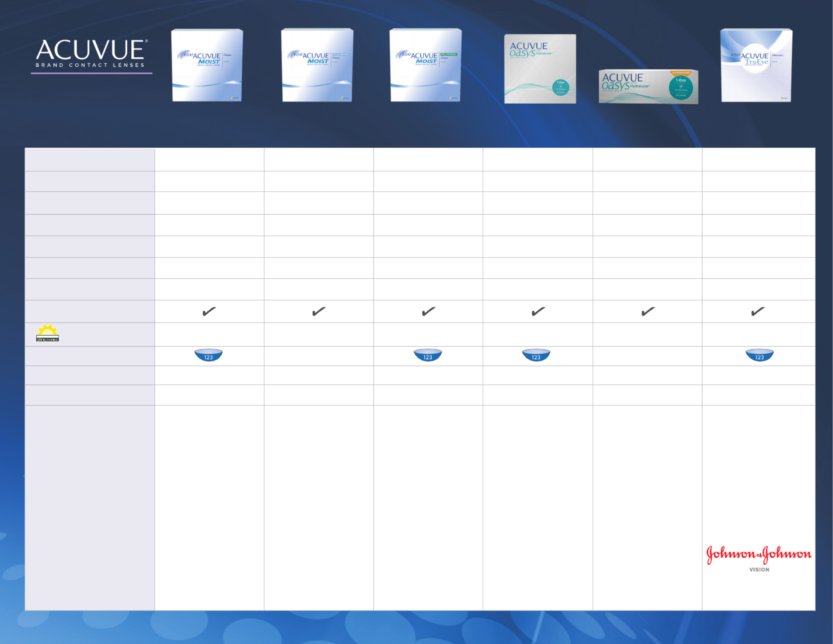Image resolution: width=833 pixels, height=644 pixels.
Task: Click the checkmark under Moist Multifocal column
Action: (x=428, y=312)
